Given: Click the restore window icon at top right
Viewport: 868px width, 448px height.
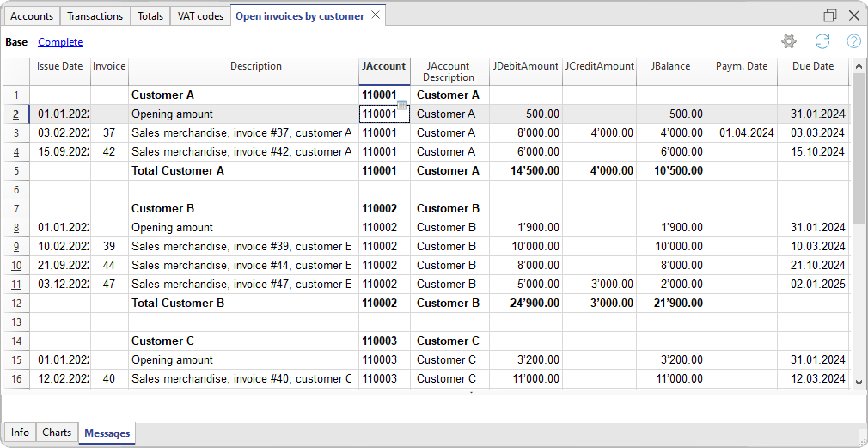Looking at the screenshot, I should point(830,15).
